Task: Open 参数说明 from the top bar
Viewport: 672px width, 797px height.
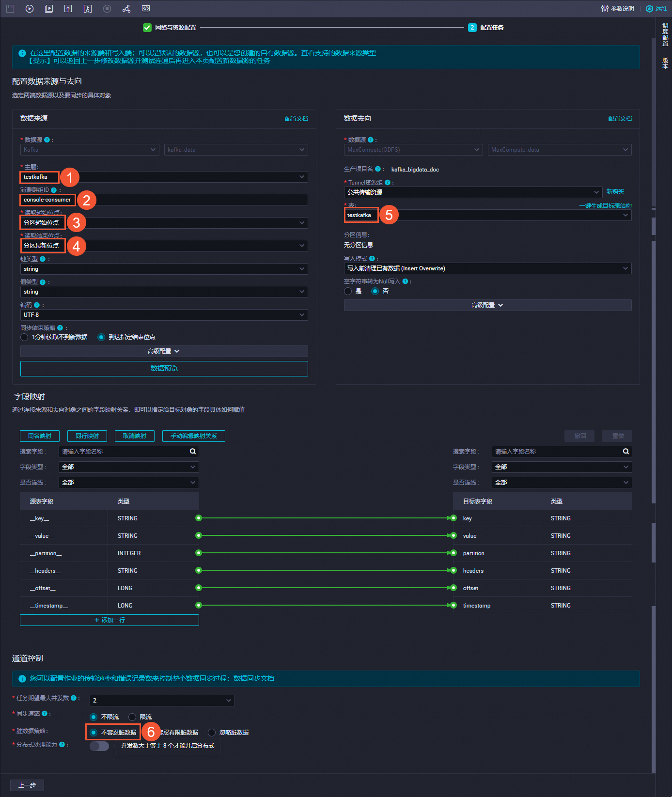Action: click(x=618, y=8)
